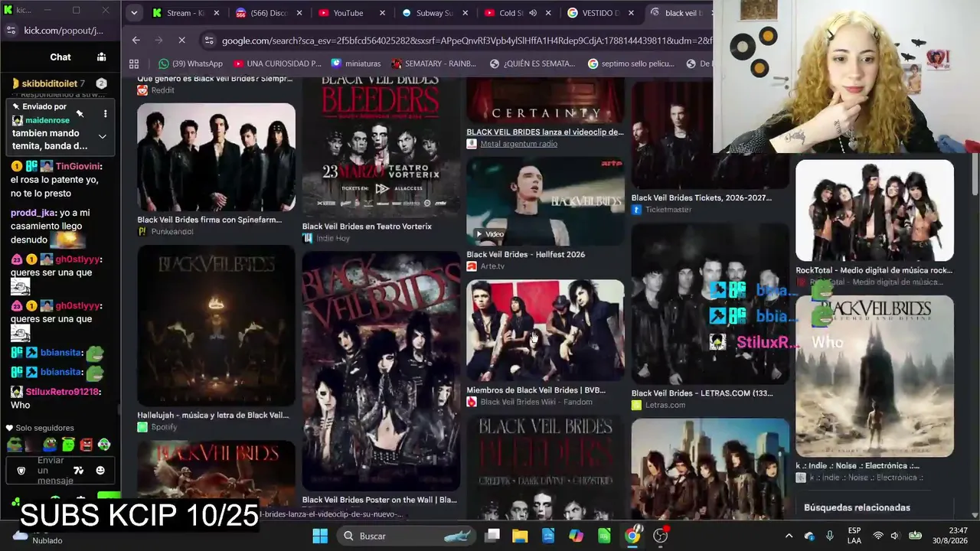Open '¿QUIÉN ES SEMATA...' bookmark
Screen dimensions: 980x551
532,64
